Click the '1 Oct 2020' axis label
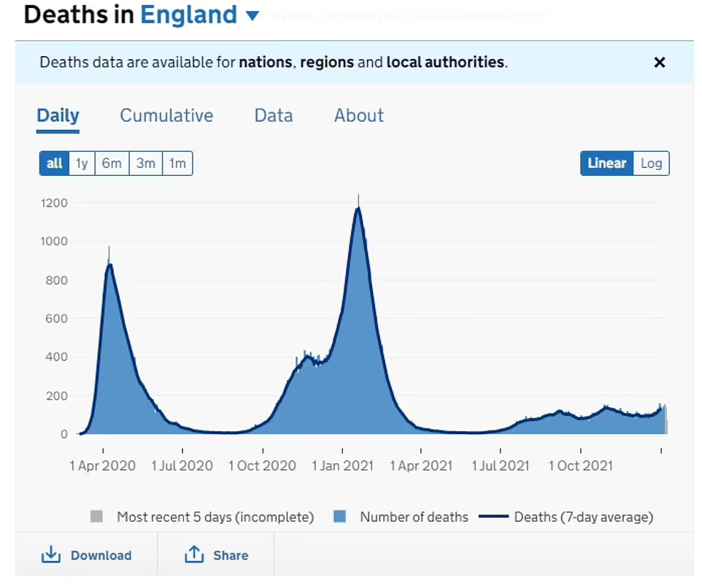Image resolution: width=702 pixels, height=588 pixels. point(263,466)
